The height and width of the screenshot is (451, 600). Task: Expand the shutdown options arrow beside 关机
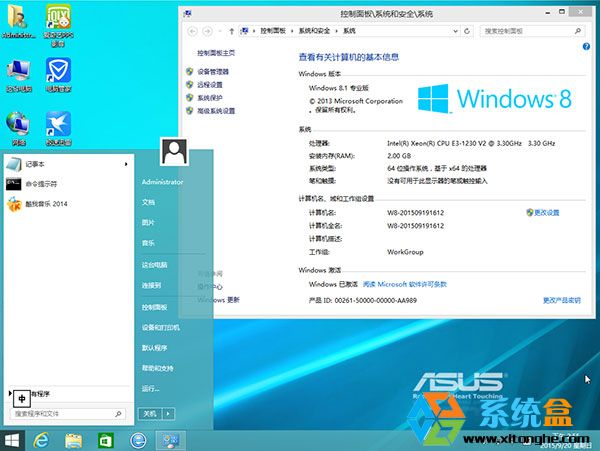point(169,413)
